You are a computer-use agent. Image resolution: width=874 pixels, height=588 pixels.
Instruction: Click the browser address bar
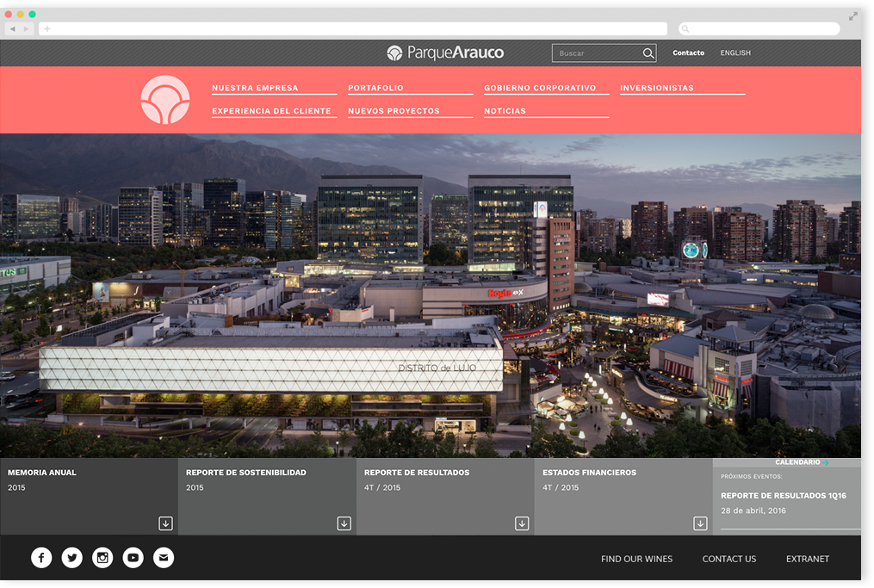(x=353, y=28)
